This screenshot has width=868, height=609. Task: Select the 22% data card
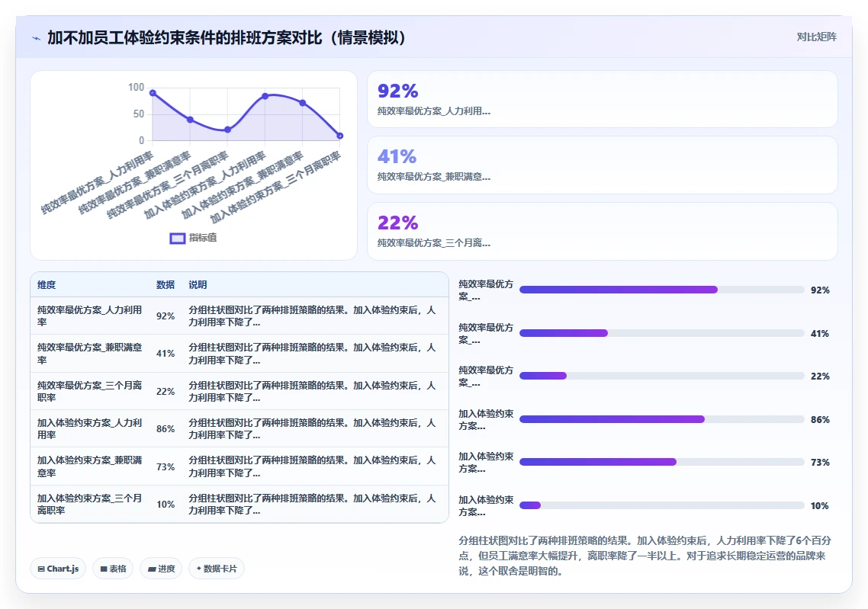tap(603, 231)
